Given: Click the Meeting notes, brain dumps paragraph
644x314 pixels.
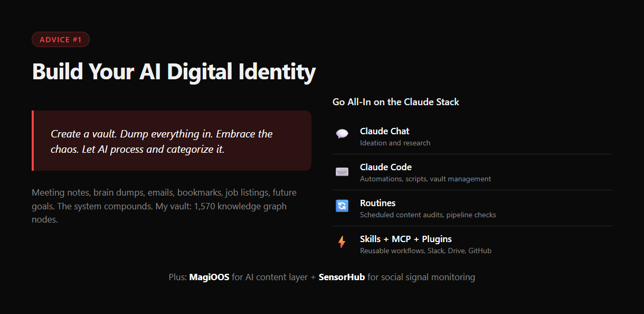Looking at the screenshot, I should 164,206.
